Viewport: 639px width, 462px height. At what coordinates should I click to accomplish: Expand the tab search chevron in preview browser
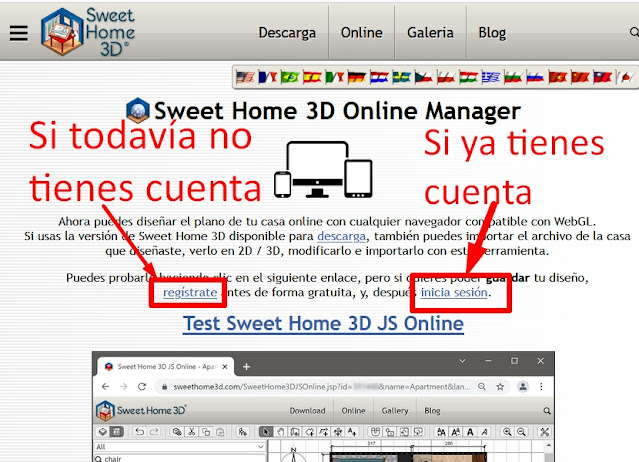pos(462,361)
